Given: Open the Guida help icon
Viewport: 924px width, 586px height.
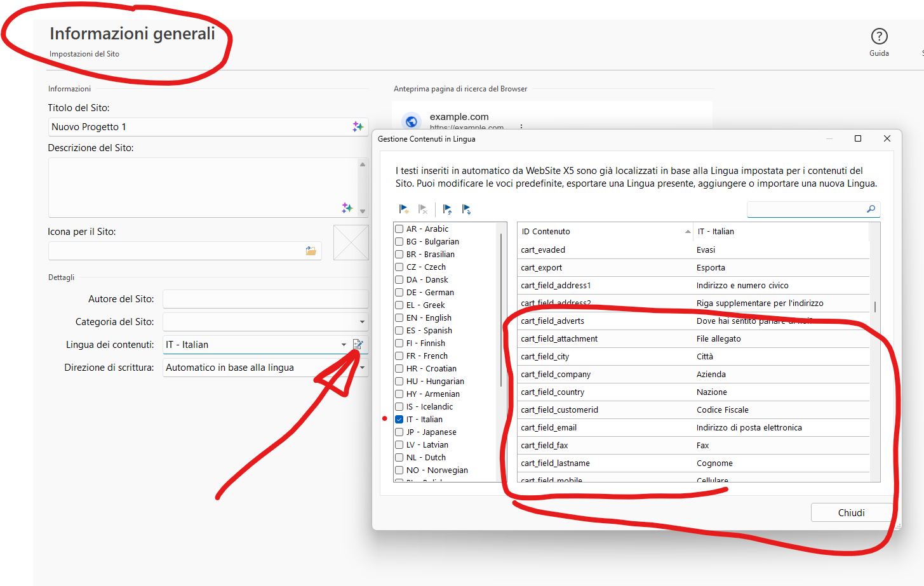Looking at the screenshot, I should pyautogui.click(x=879, y=37).
